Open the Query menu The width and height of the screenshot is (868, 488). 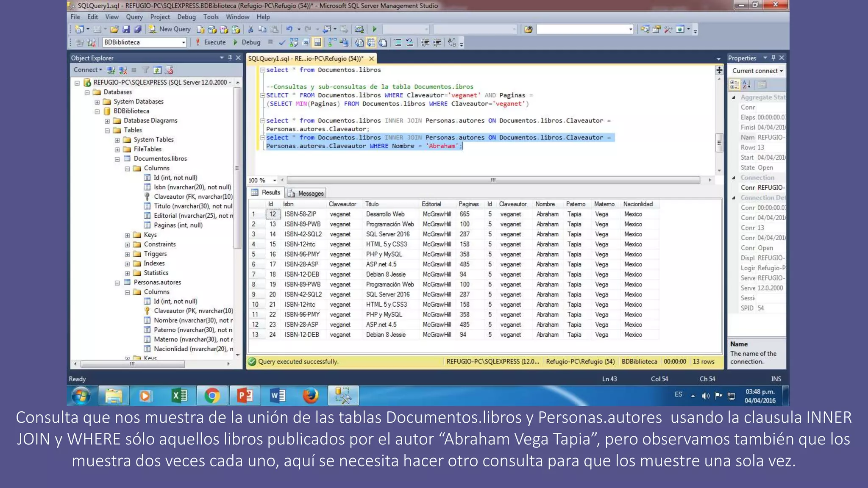click(x=134, y=17)
